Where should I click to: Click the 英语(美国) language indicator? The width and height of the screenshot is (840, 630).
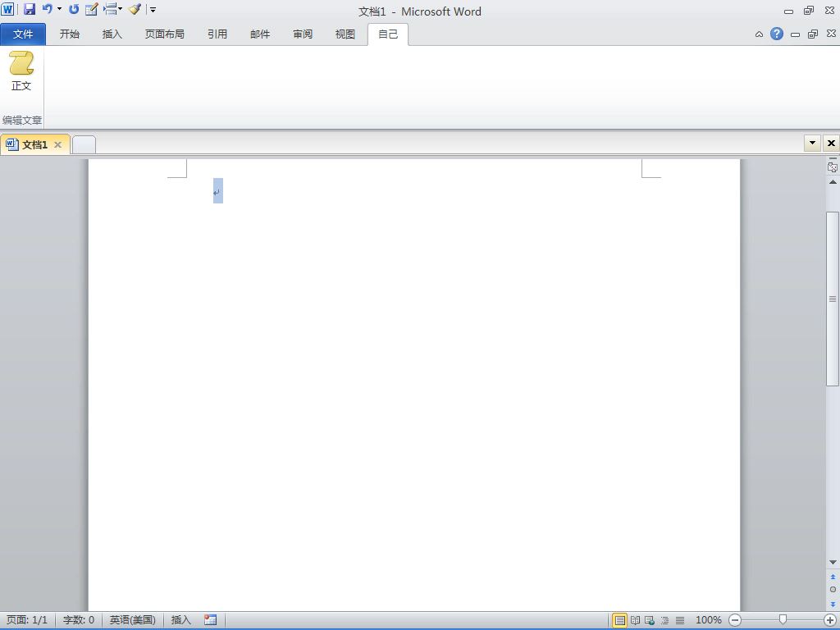(132, 620)
